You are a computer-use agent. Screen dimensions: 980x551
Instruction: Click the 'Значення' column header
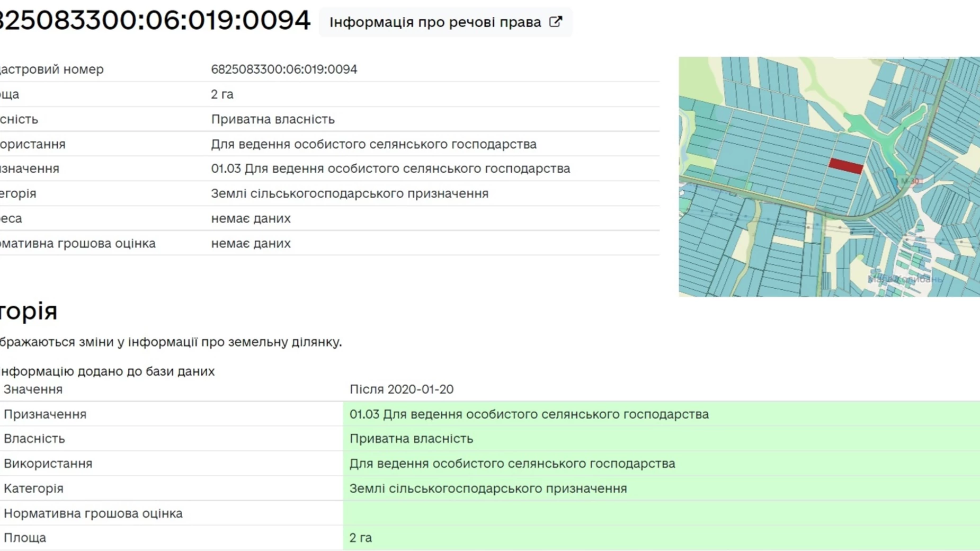pyautogui.click(x=33, y=389)
